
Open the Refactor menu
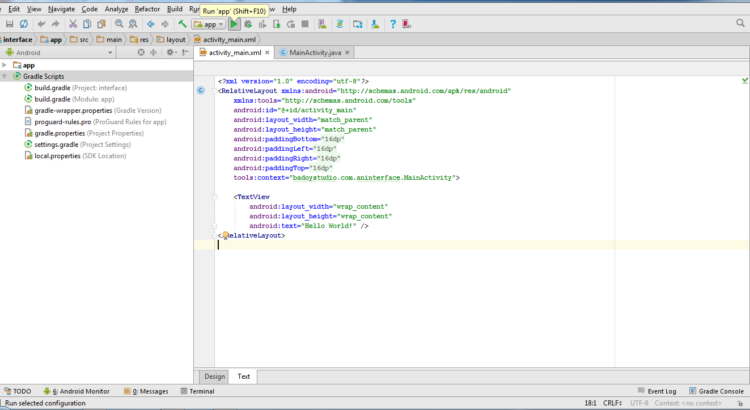coord(147,8)
